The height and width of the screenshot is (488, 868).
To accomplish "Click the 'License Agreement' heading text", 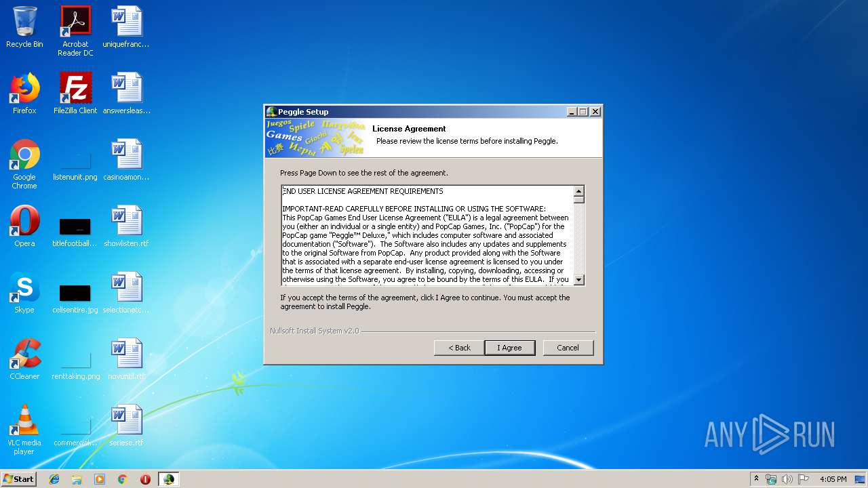I will point(409,129).
